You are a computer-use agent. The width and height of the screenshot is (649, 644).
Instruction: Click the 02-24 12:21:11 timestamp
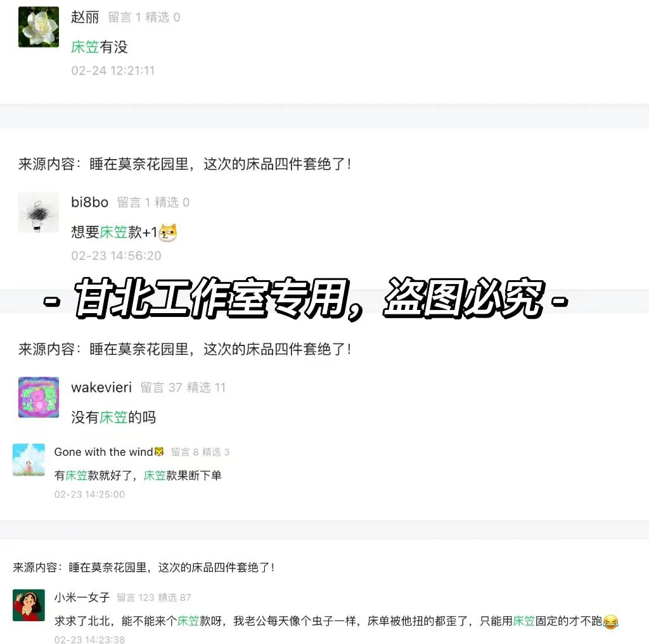(x=113, y=71)
